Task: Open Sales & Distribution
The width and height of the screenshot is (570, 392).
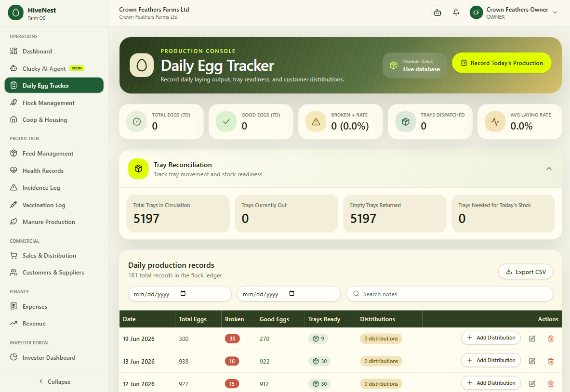Action: [54, 255]
